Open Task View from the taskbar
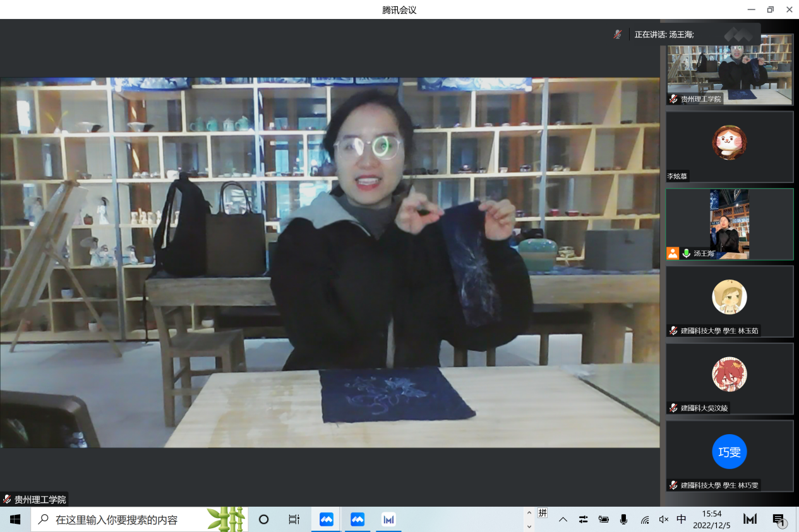 tap(294, 519)
